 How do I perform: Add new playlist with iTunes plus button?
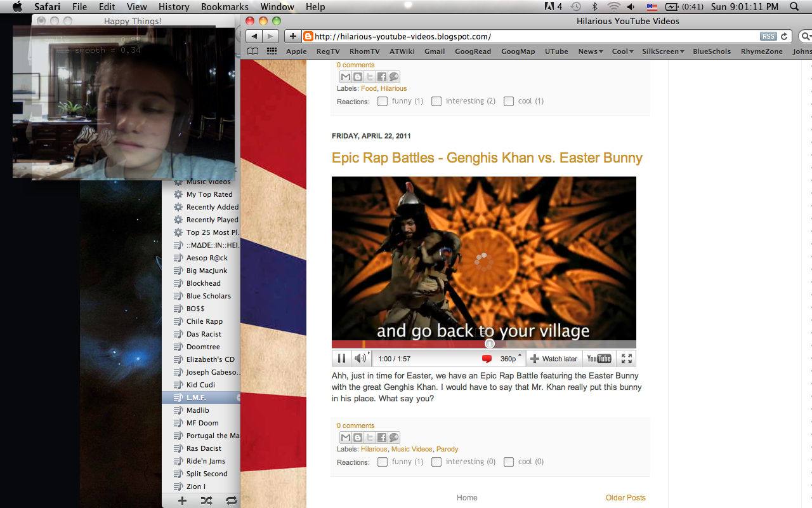[182, 500]
